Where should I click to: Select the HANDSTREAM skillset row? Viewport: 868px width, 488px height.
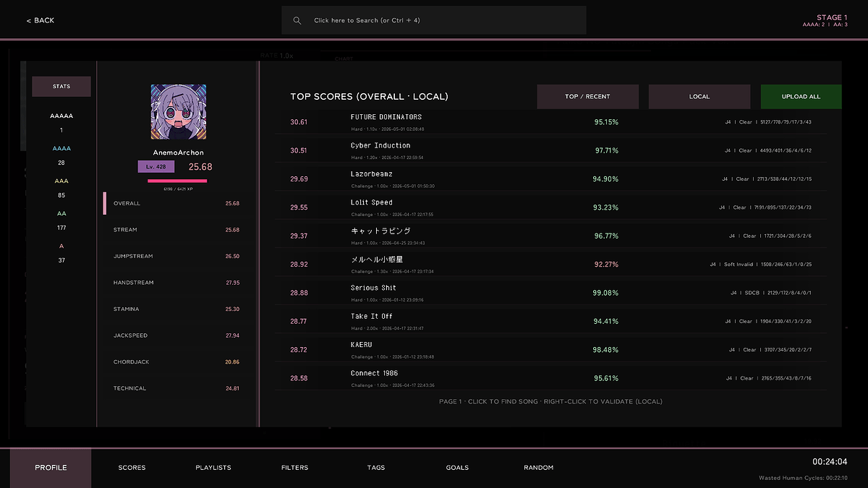[x=176, y=283]
